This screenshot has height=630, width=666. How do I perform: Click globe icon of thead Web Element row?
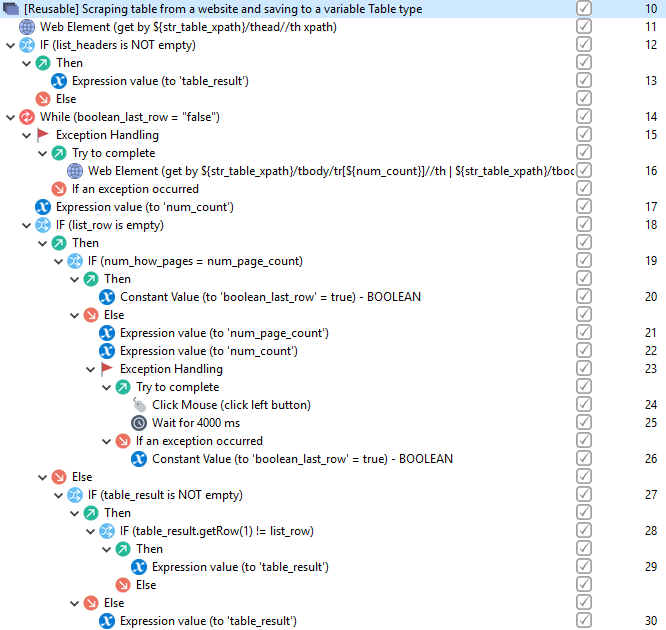[x=27, y=27]
